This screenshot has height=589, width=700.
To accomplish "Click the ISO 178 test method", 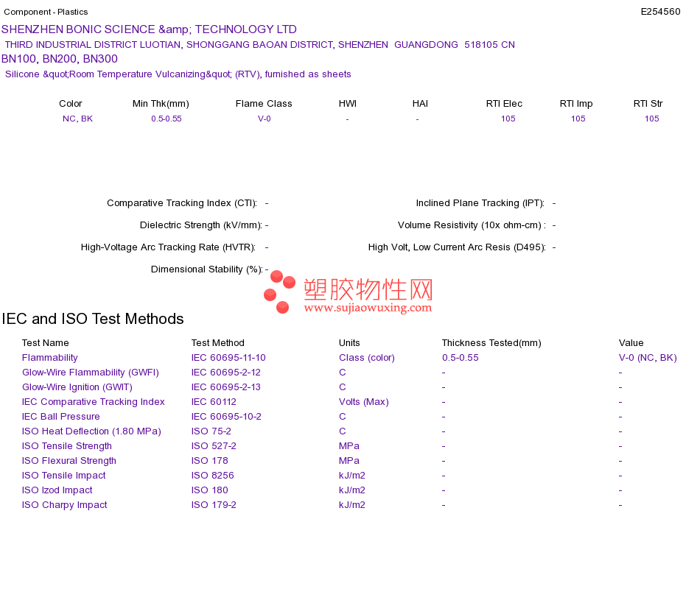I will 210,460.
